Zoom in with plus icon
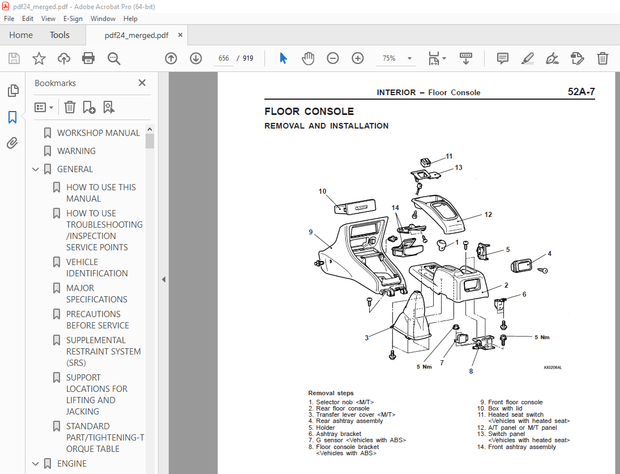 click(x=358, y=59)
